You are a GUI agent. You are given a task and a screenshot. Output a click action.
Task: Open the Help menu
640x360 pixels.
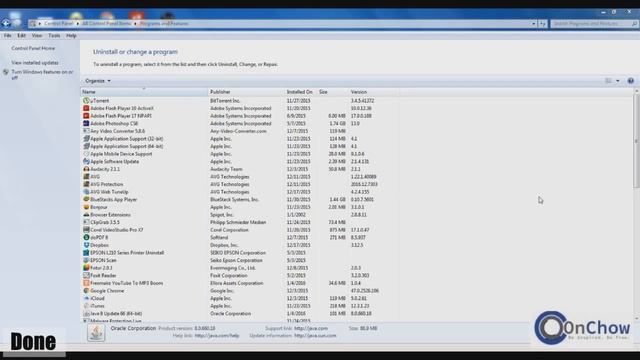click(71, 36)
